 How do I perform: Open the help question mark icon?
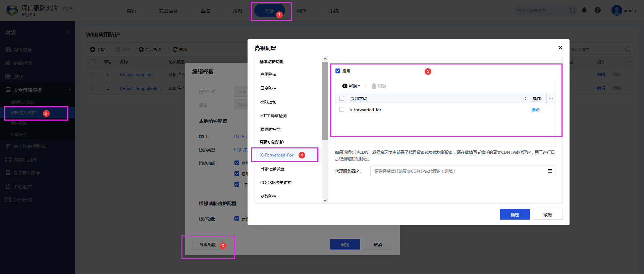pos(598,10)
